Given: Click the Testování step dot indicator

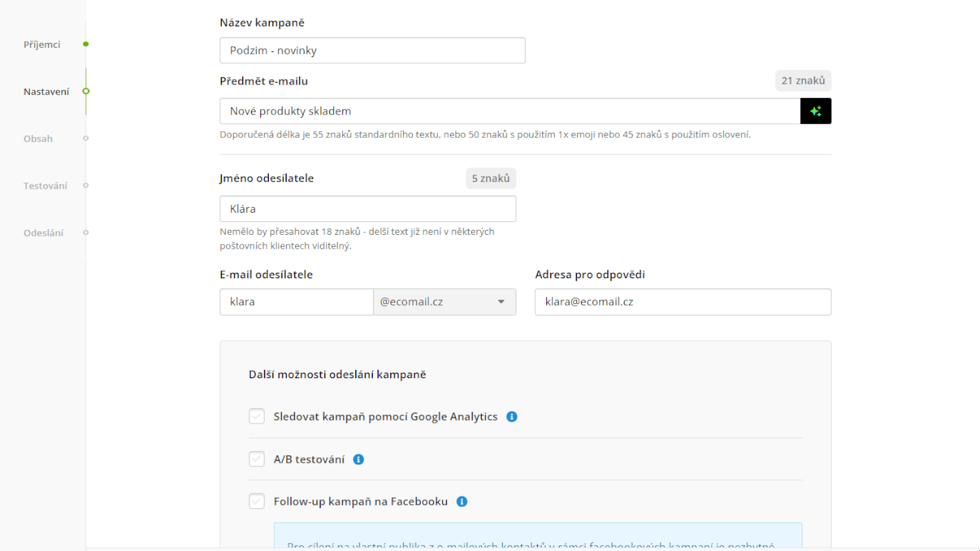Looking at the screenshot, I should (86, 185).
